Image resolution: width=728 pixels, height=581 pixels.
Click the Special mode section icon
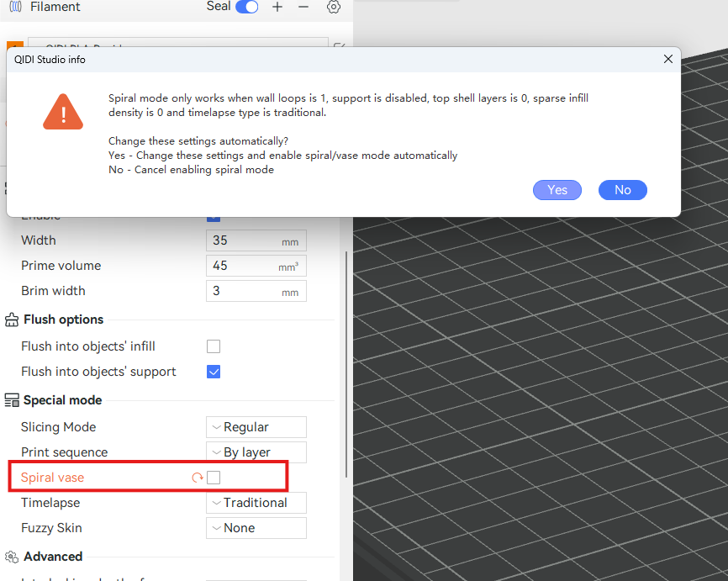(x=12, y=400)
